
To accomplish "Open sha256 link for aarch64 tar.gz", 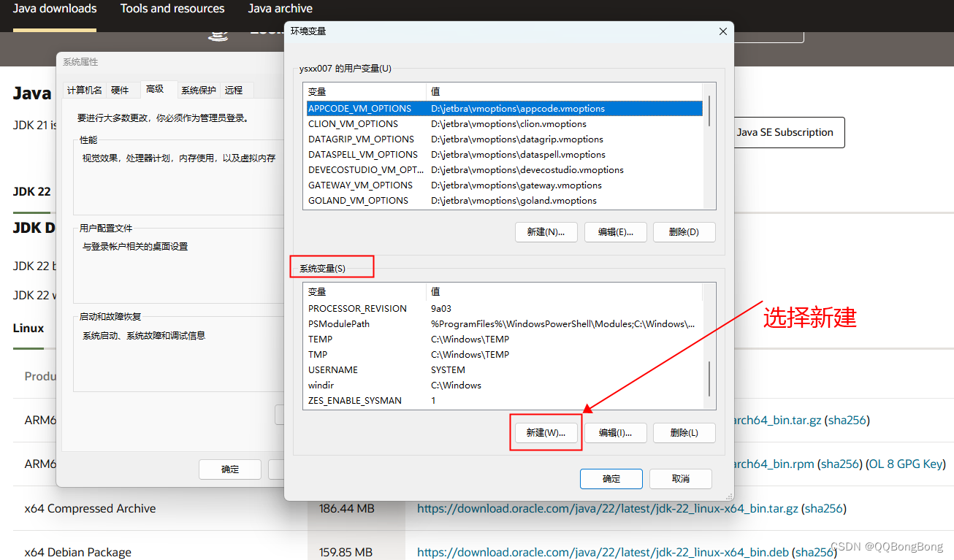I will tap(847, 420).
